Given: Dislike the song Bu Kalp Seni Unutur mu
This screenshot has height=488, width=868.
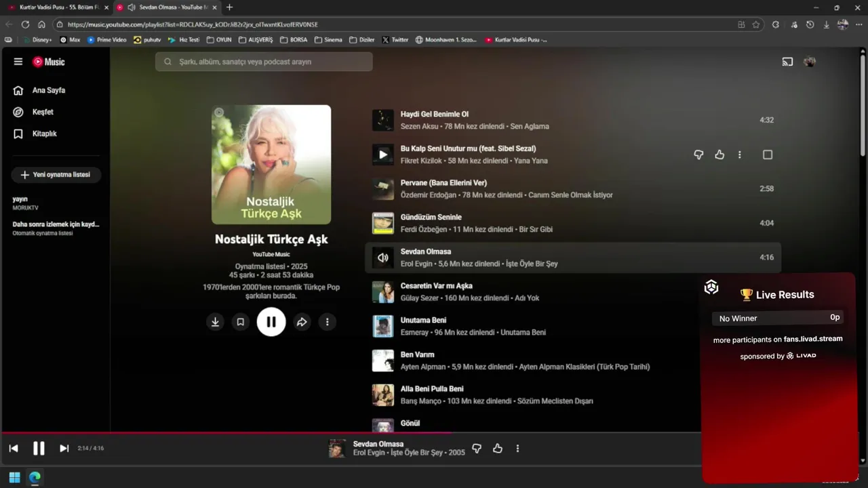Looking at the screenshot, I should tap(698, 155).
